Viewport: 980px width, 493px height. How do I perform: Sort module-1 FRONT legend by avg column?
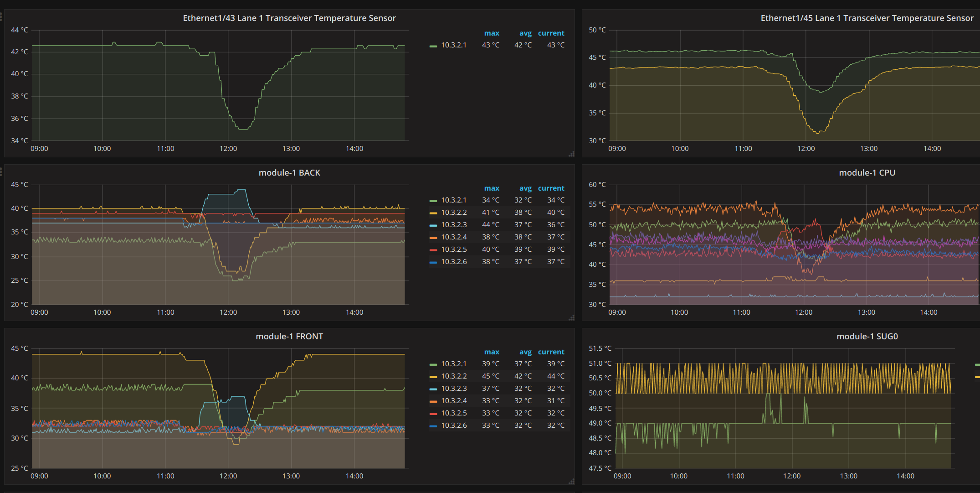[525, 352]
